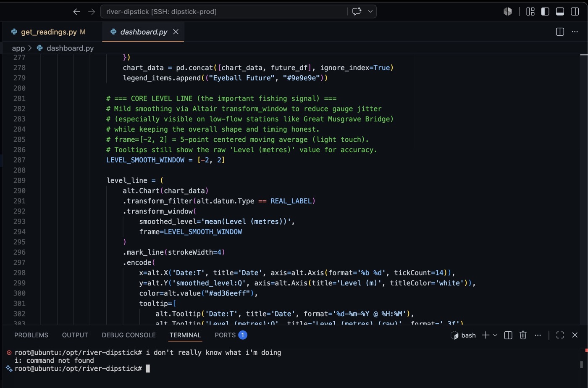
Task: Select the dashboard.py editor tab
Action: pos(144,32)
